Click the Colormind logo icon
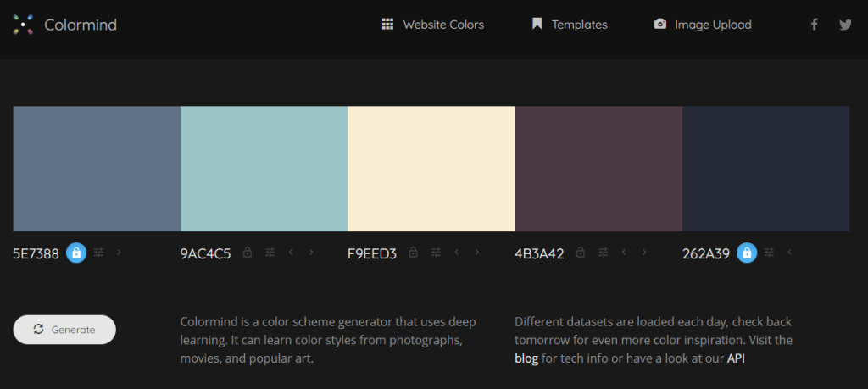This screenshot has height=389, width=868. coord(23,25)
